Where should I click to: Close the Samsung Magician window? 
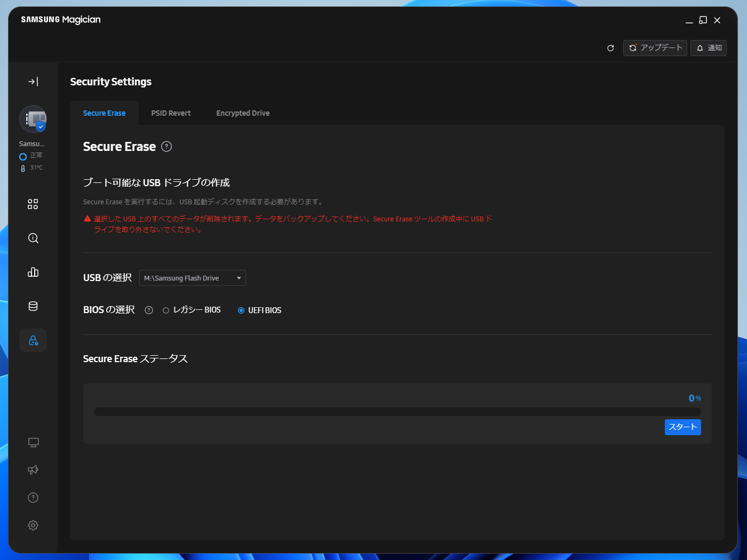coord(717,20)
